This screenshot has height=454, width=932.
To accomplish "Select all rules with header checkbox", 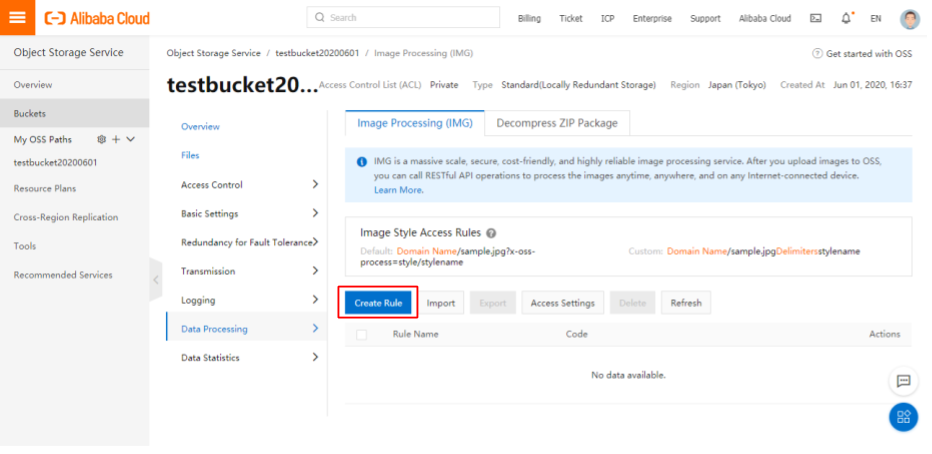I will tap(361, 335).
